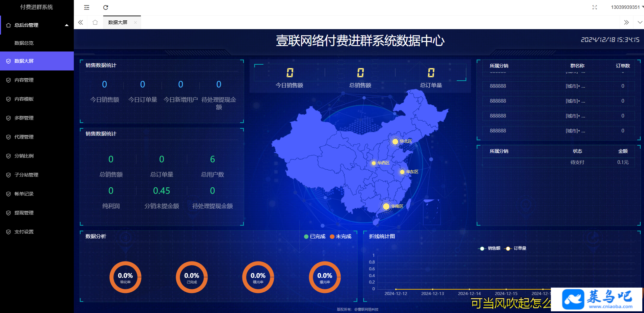Image resolution: width=644 pixels, height=313 pixels.
Task: Toggle the 已完成 legend item
Action: tap(315, 236)
